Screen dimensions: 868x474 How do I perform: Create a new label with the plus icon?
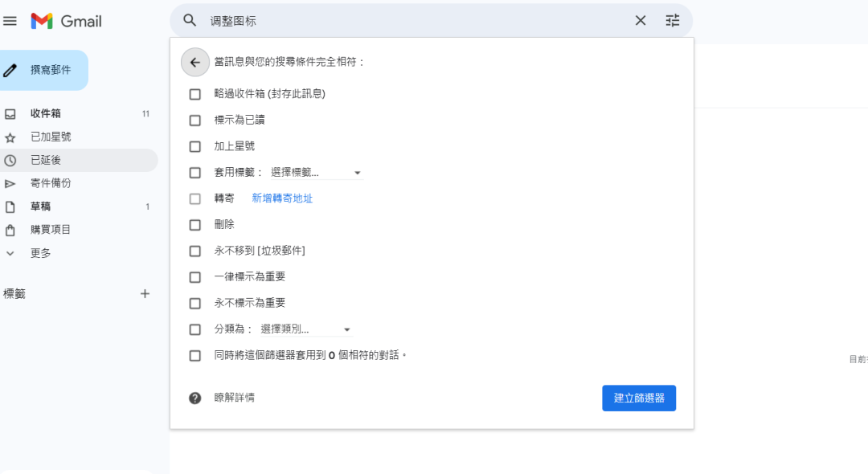pos(145,293)
